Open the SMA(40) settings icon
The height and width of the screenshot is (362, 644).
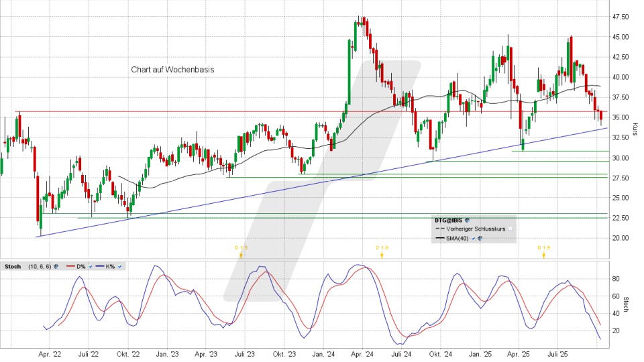click(x=480, y=238)
